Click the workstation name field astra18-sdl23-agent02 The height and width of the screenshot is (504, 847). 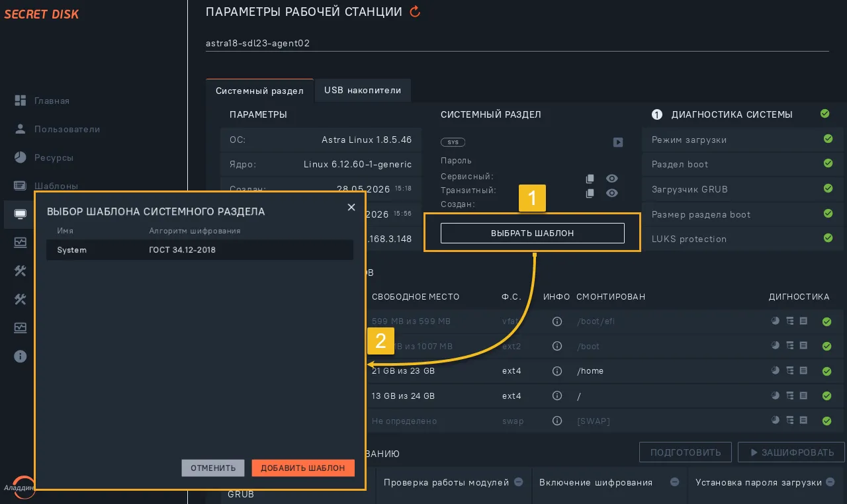coord(517,43)
